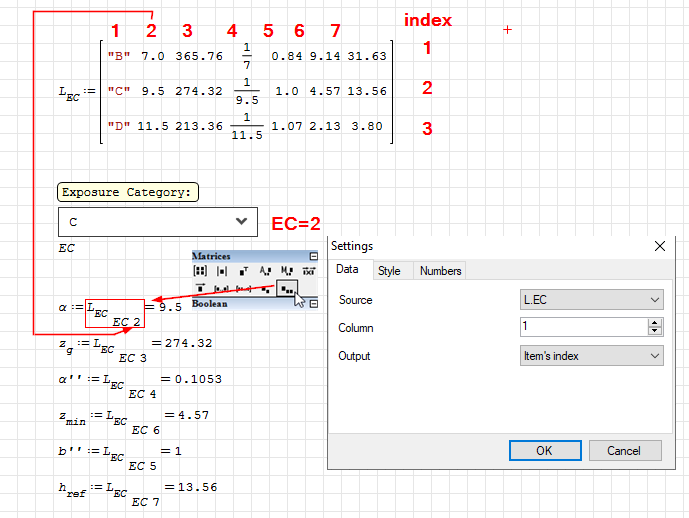Screen dimensions: 689x518
Task: Increase the Column value with up arrow
Action: [655, 323]
